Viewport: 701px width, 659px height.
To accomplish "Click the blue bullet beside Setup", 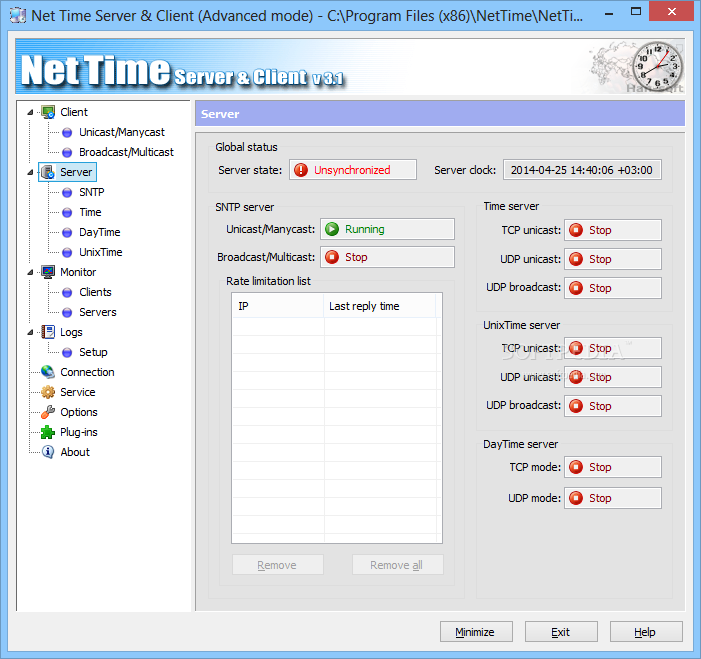I will click(67, 353).
